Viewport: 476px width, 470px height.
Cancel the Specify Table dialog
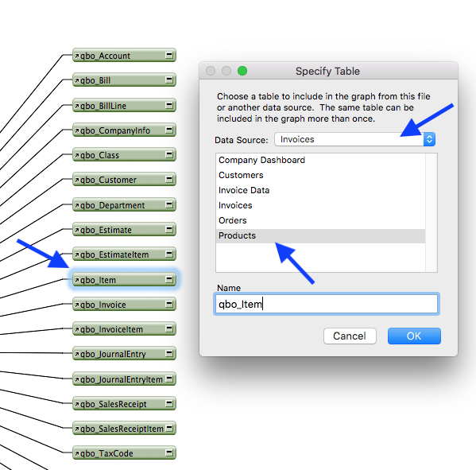click(350, 336)
